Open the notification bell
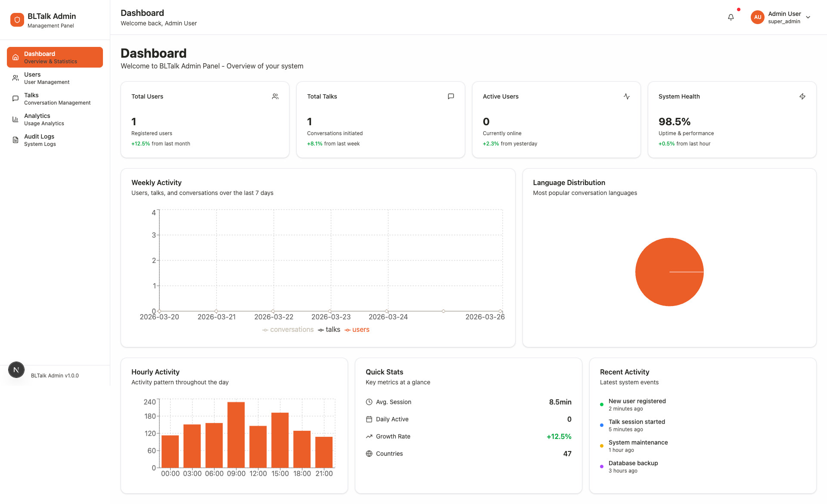This screenshot has height=504, width=827. (731, 17)
